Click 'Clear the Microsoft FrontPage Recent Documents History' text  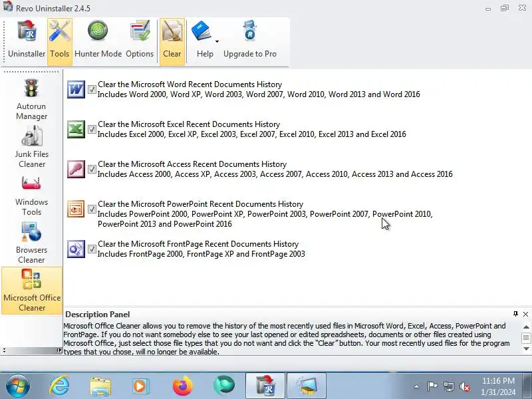[x=198, y=244]
